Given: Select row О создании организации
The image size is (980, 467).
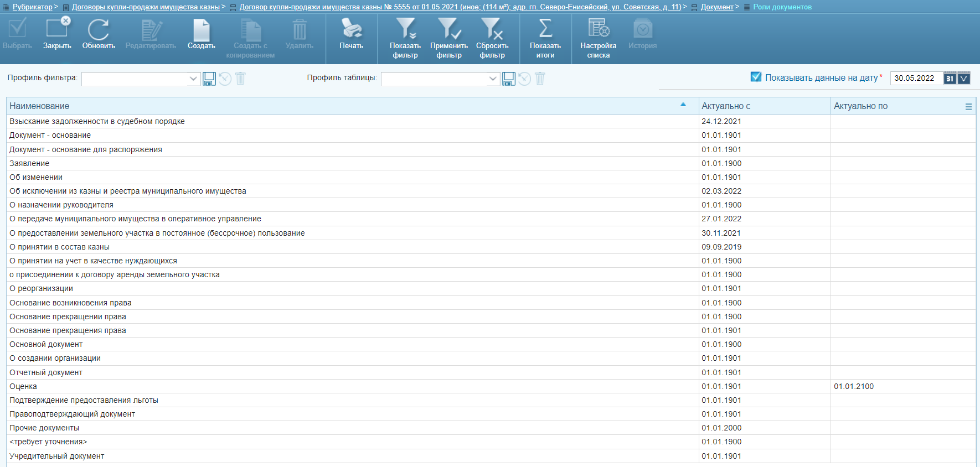Looking at the screenshot, I should point(491,358).
